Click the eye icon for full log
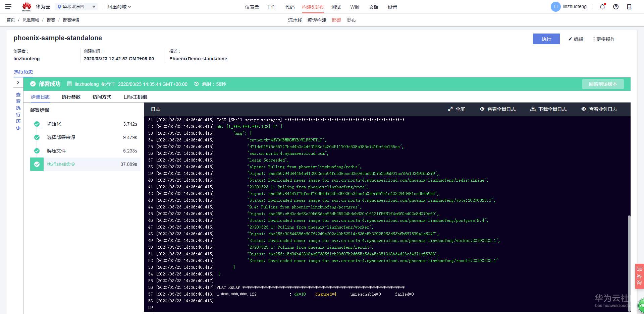 (x=482, y=109)
